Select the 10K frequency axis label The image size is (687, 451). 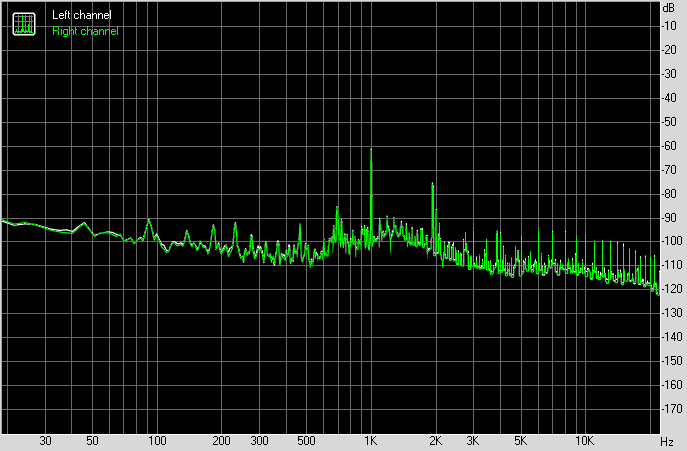coord(584,440)
